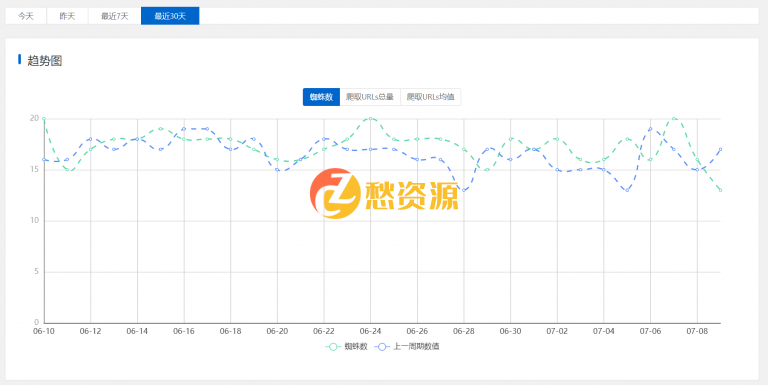Click y-axis value 10

pos(34,220)
